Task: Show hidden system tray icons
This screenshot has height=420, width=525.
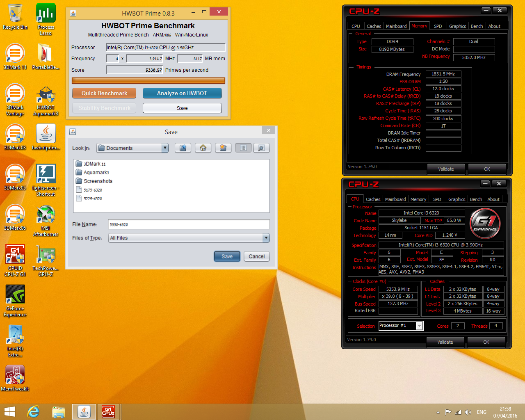Action: [x=438, y=412]
